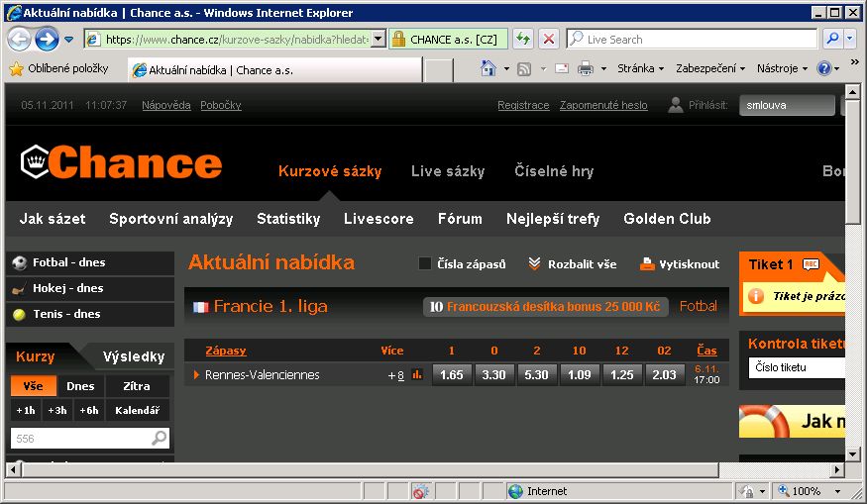This screenshot has height=504, width=867.
Task: Open the Pobočky link
Action: click(221, 105)
